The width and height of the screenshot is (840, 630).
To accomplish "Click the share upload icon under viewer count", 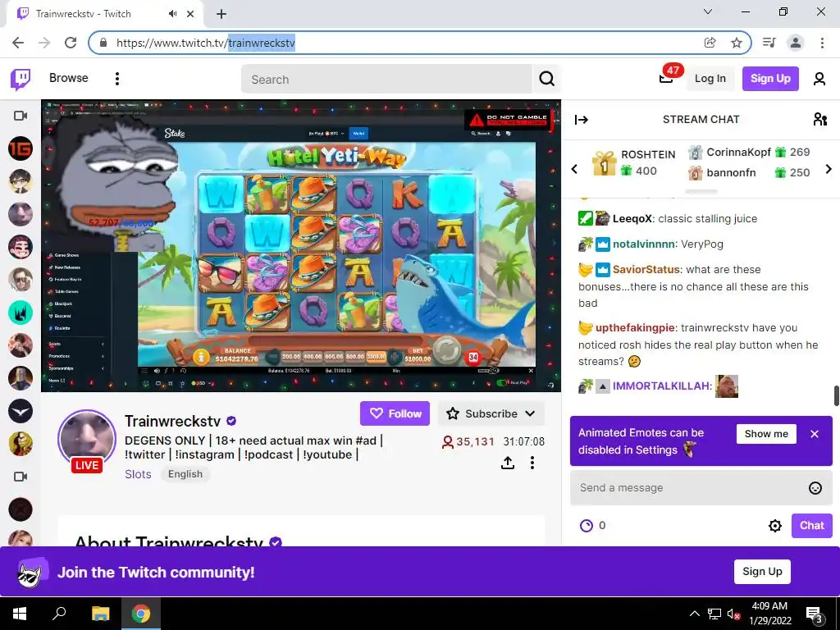I will 507,463.
